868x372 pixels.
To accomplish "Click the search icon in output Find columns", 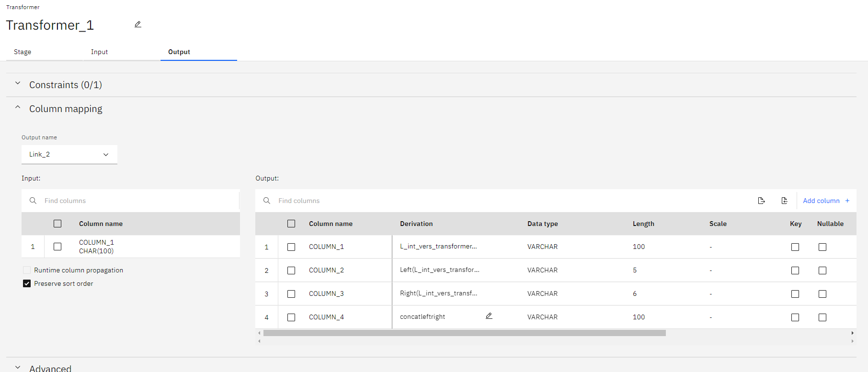I will 267,201.
